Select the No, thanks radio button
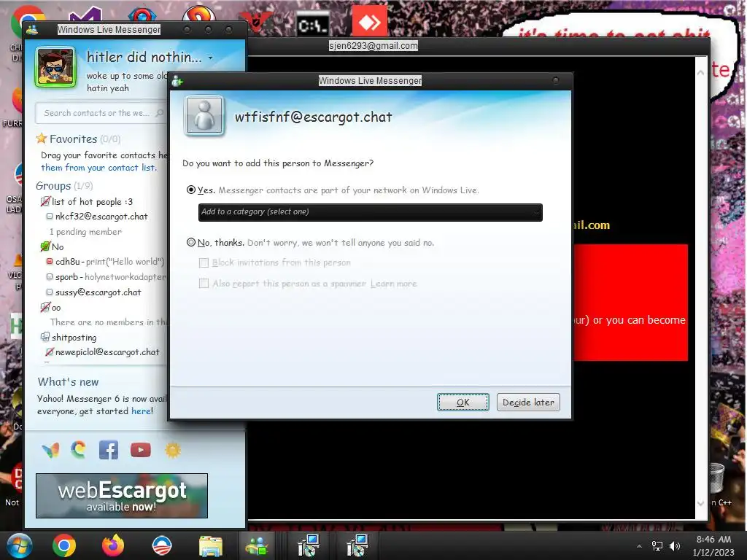The image size is (747, 560). [x=191, y=242]
